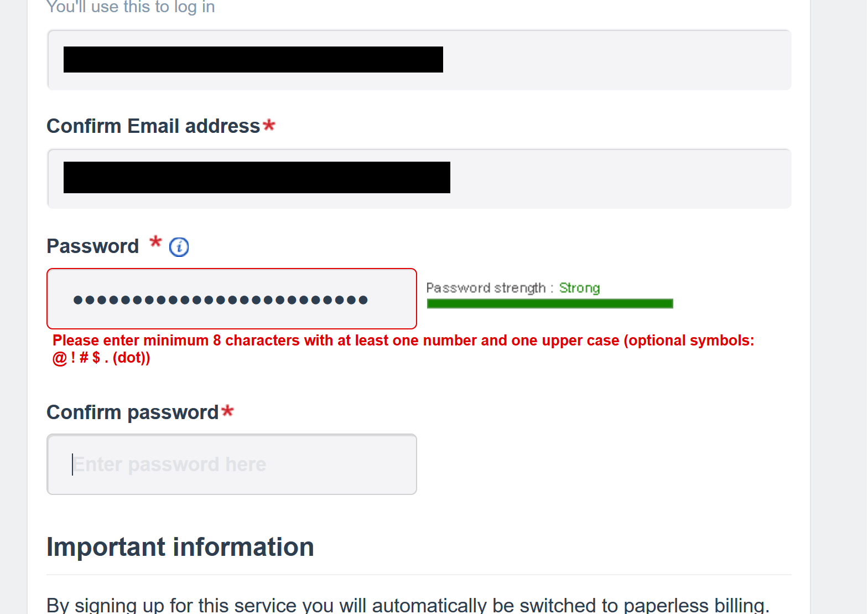Click the Password info icon
Image resolution: width=868 pixels, height=614 pixels.
coord(179,247)
